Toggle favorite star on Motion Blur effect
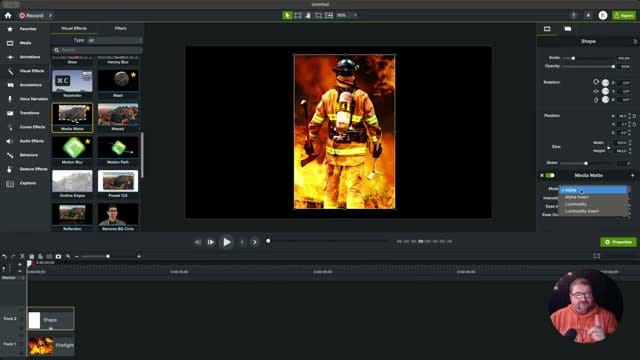Viewport: 640px width, 360px height. (87, 142)
